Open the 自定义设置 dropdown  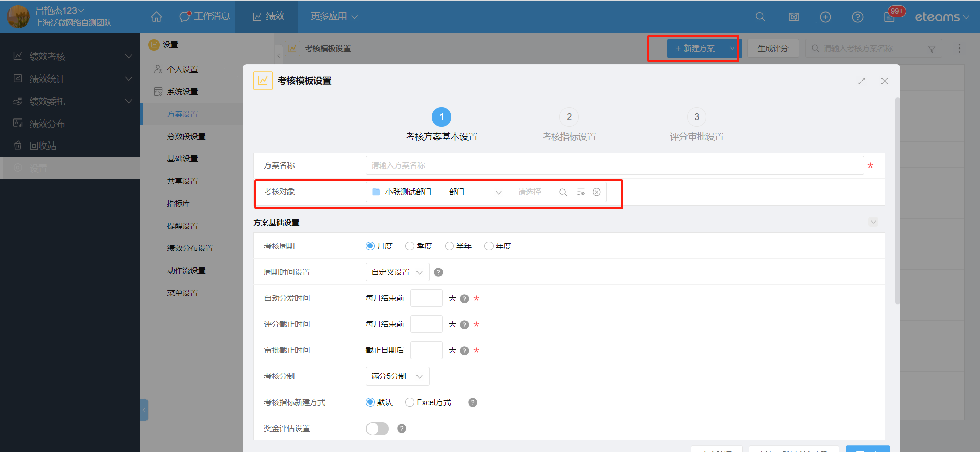398,272
